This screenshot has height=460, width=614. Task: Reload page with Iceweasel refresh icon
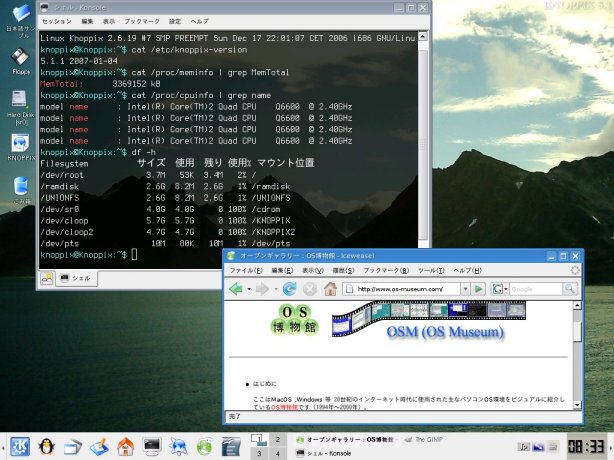pyautogui.click(x=289, y=289)
